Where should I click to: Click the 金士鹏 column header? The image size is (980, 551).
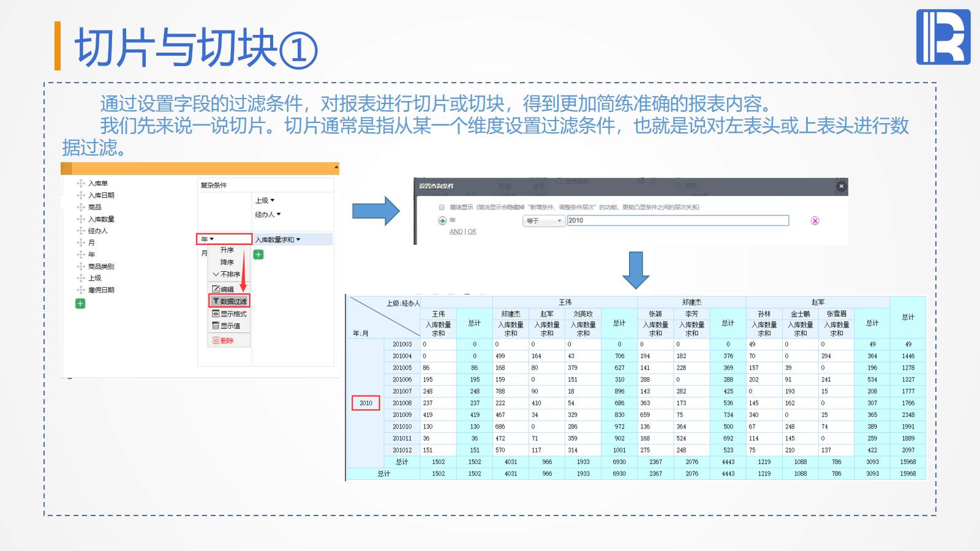pos(801,314)
